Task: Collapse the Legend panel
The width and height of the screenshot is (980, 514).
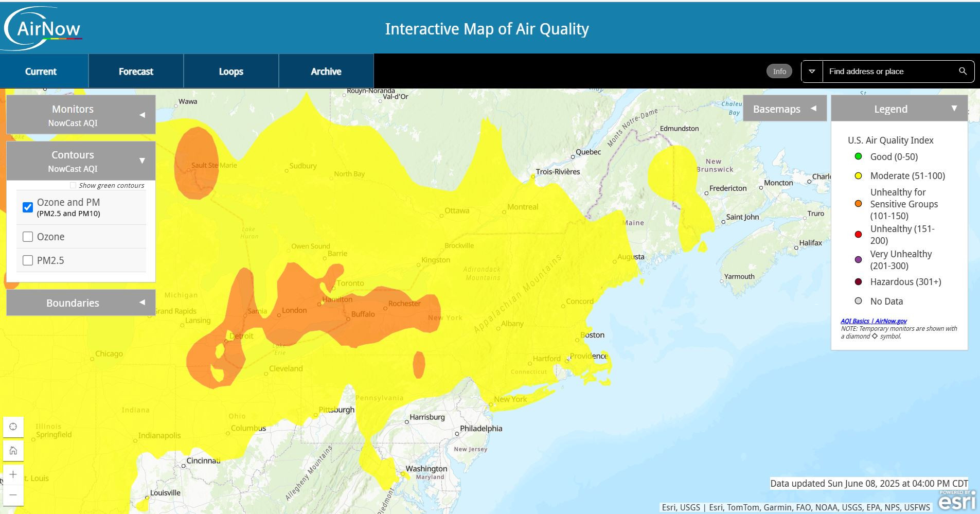Action: [899, 109]
